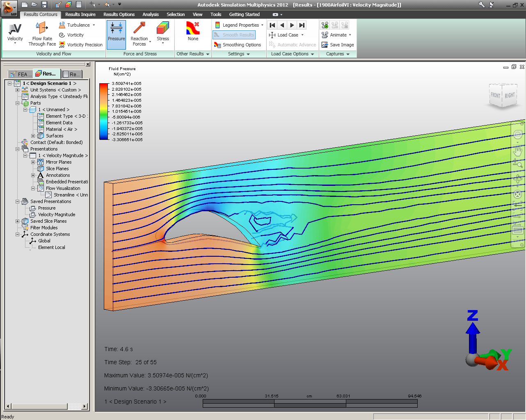Click the Animate button
This screenshot has height=420, width=526.
(x=334, y=35)
